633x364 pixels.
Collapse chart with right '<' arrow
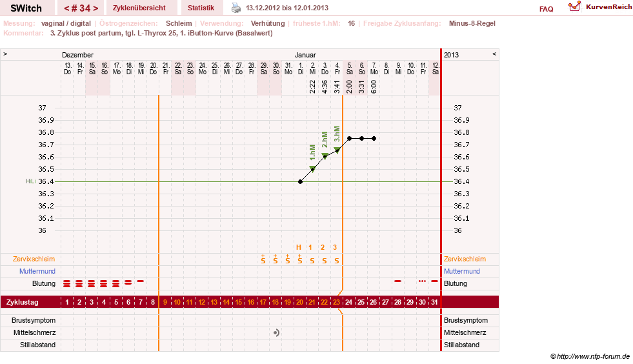[x=494, y=54]
